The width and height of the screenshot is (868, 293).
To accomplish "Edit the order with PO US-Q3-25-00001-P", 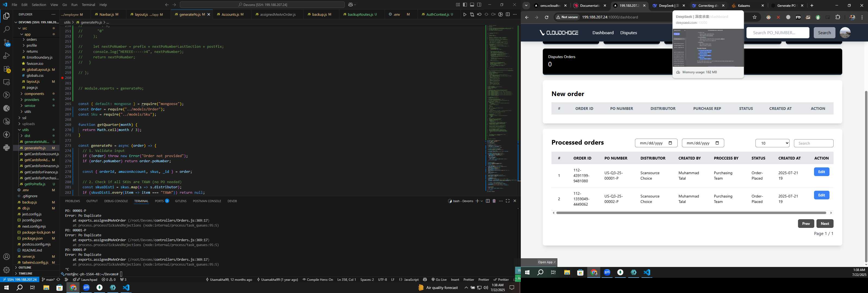I will point(822,172).
